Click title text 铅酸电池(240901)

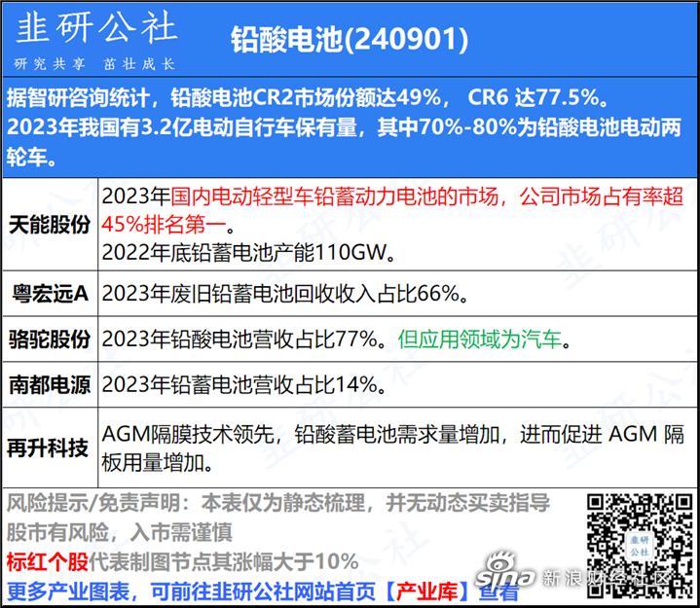(x=350, y=39)
